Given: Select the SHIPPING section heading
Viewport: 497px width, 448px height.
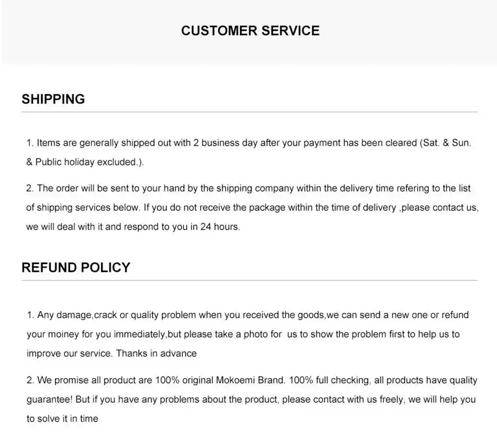Looking at the screenshot, I should pos(53,99).
